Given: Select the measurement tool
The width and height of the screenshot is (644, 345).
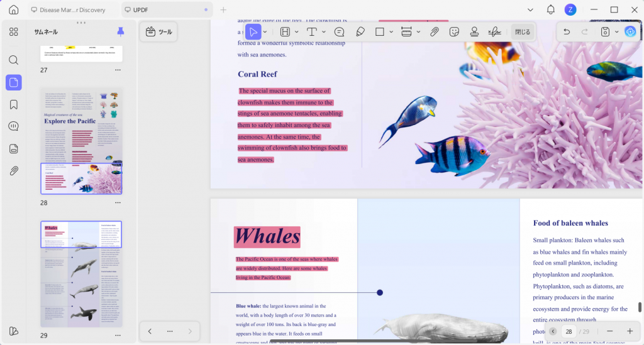Looking at the screenshot, I should [x=406, y=31].
